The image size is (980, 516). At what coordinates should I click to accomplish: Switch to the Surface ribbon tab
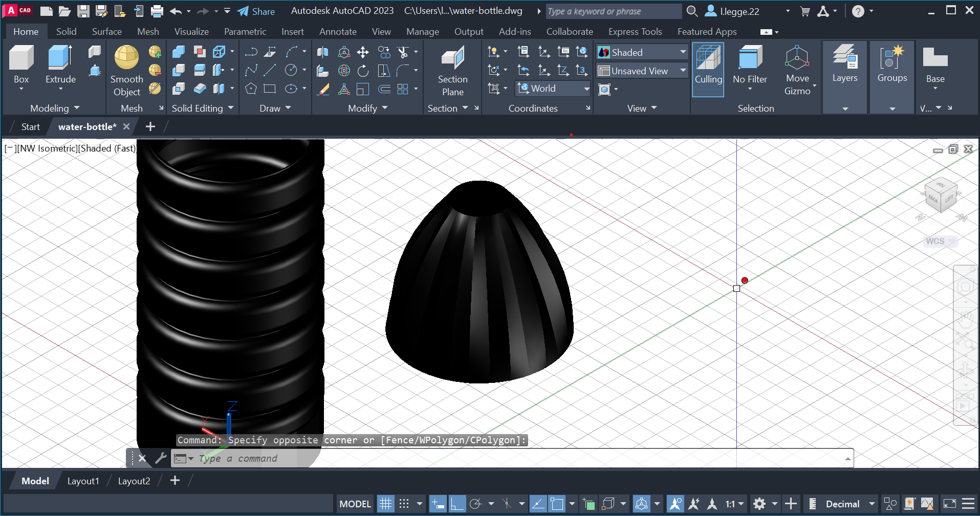[x=107, y=31]
